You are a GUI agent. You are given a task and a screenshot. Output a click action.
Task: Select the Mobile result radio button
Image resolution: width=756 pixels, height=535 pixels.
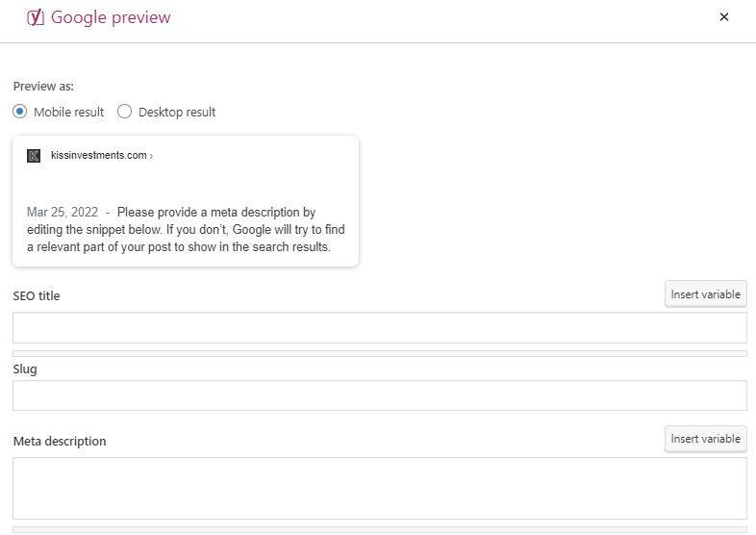20,112
